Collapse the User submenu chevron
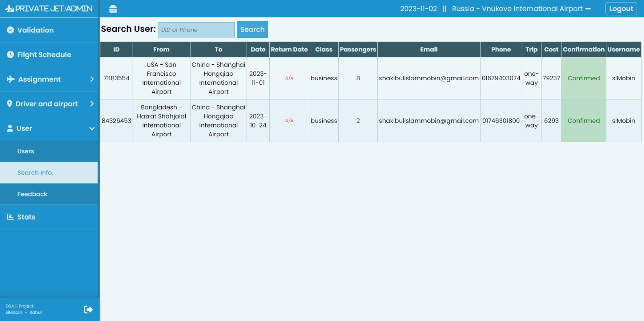Screen dimensions: 644x321 (92, 128)
